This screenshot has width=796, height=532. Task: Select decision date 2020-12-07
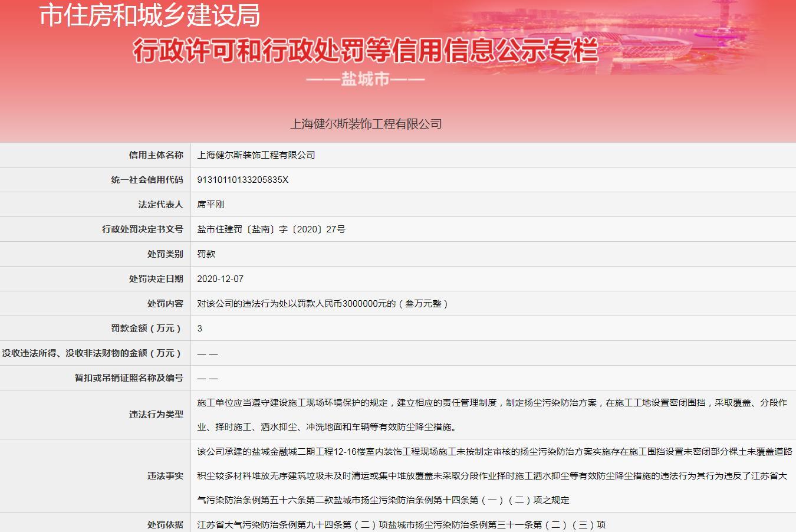(220, 278)
